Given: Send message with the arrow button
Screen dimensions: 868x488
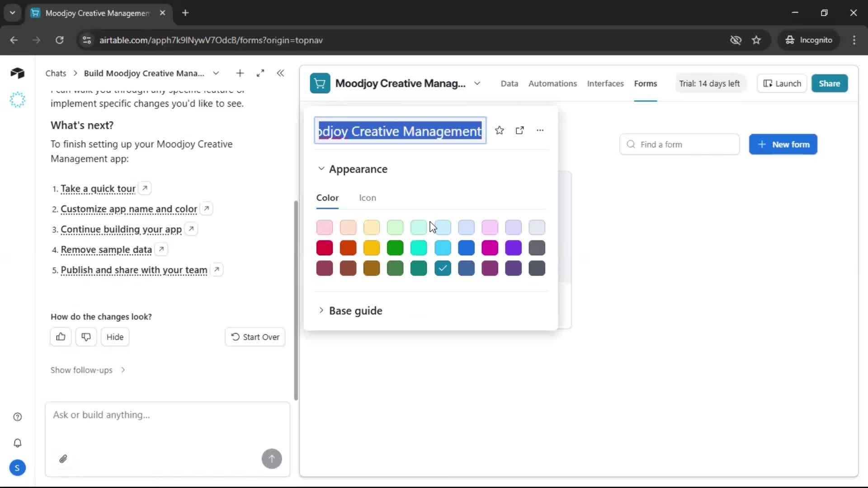Looking at the screenshot, I should 272,459.
